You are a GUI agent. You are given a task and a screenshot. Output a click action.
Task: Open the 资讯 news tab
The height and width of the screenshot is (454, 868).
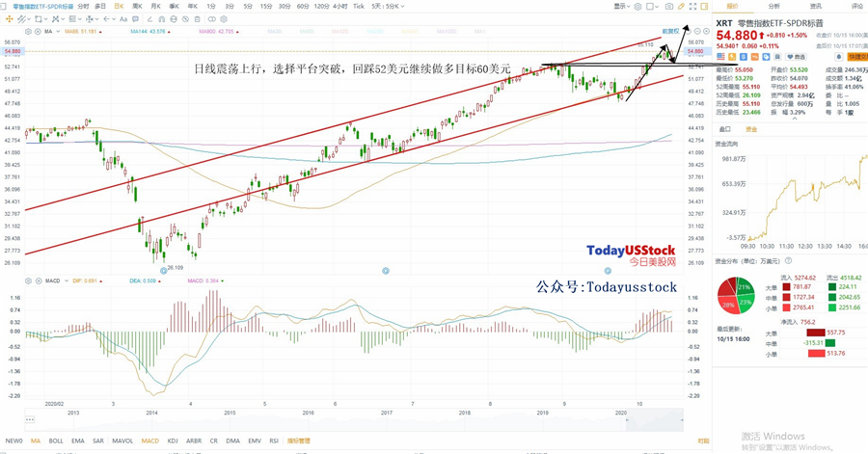click(816, 6)
